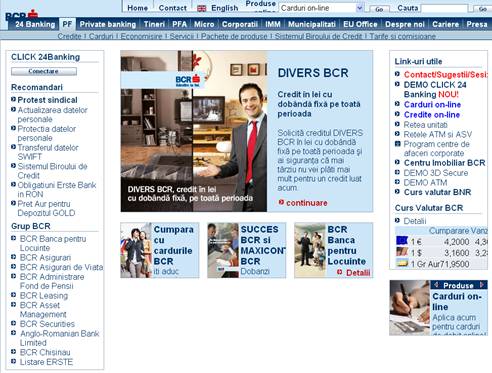
Task: Click the BCR logo in header
Action: [x=22, y=15]
